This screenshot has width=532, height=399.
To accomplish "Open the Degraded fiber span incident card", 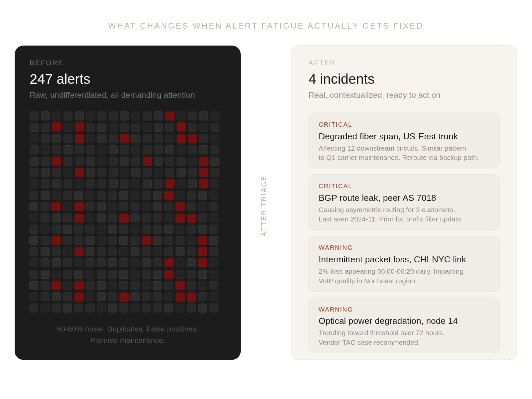I will coord(404,140).
